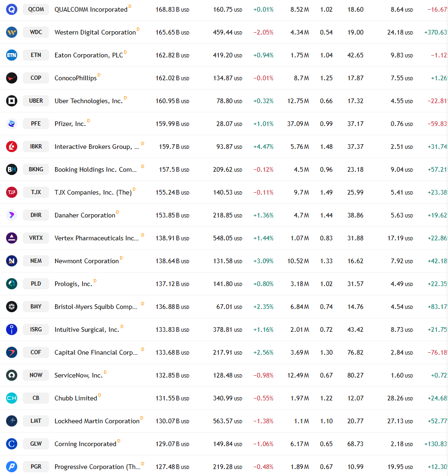Click the 155.24 B USD market cap
The width and height of the screenshot is (448, 476).
pyautogui.click(x=172, y=192)
